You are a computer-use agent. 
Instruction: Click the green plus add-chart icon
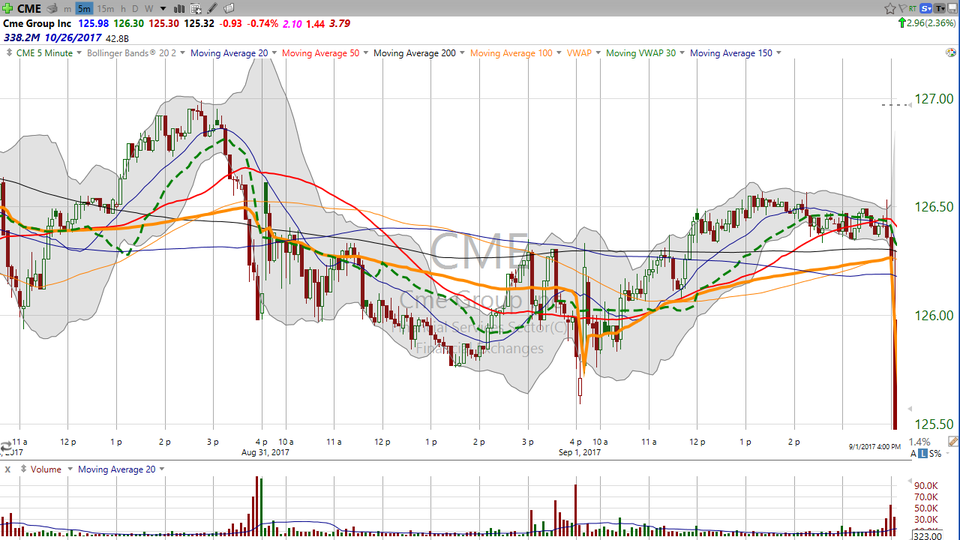(x=7, y=8)
